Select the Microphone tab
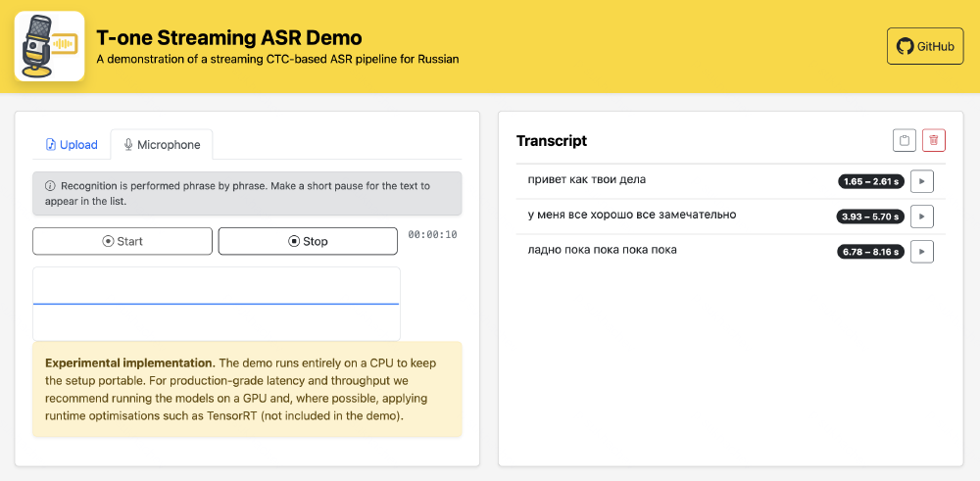Viewport: 980px width, 481px height. (x=162, y=145)
